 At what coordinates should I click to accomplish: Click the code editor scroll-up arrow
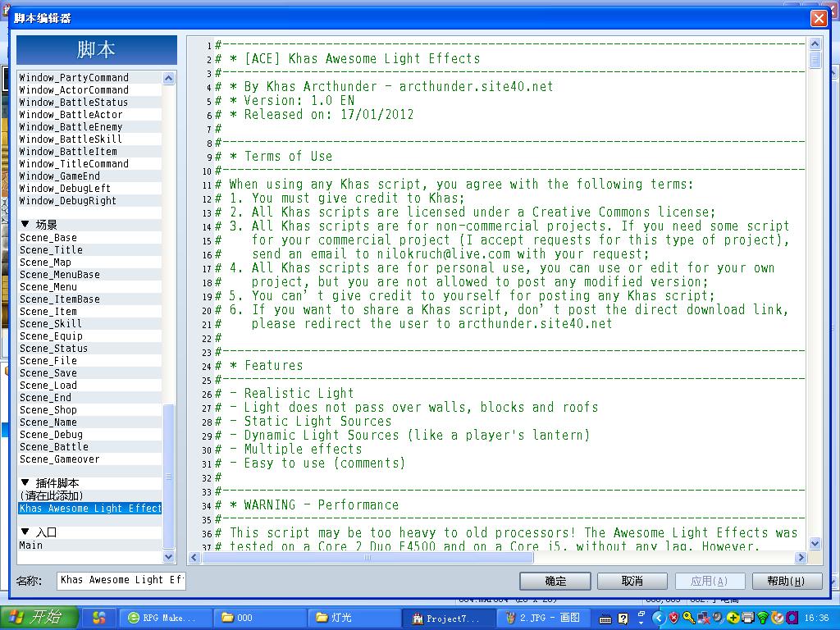point(815,44)
